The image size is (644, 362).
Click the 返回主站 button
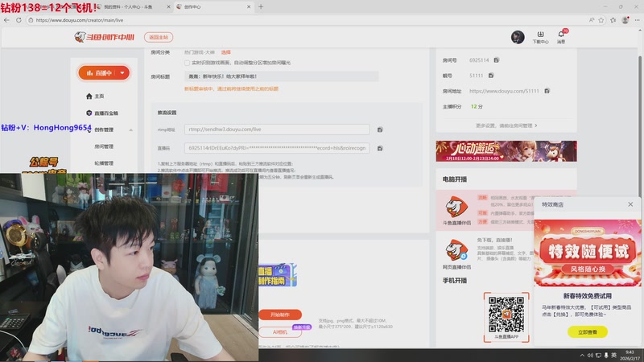pos(158,37)
